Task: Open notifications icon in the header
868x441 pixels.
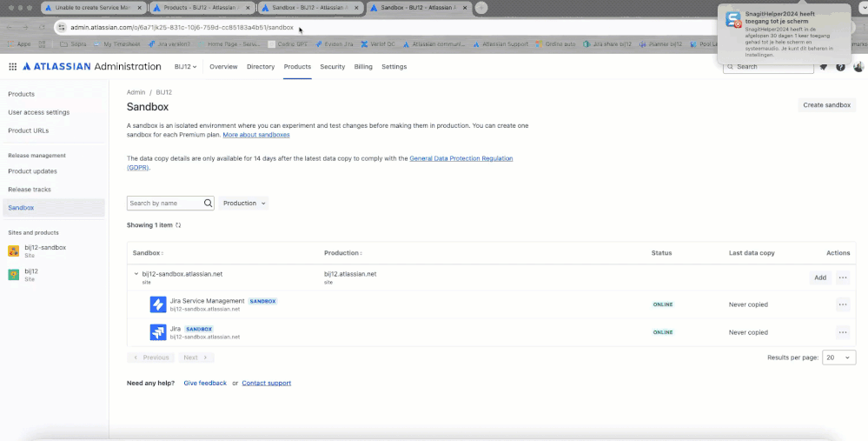Action: point(824,67)
